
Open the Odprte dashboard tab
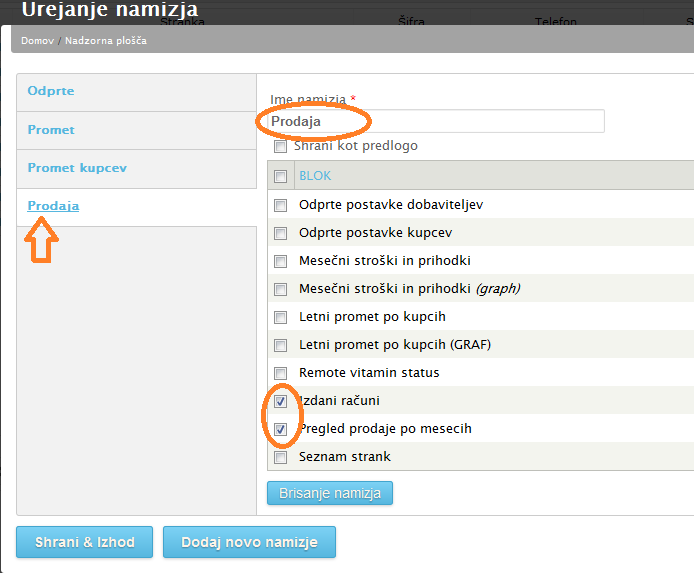(x=51, y=91)
